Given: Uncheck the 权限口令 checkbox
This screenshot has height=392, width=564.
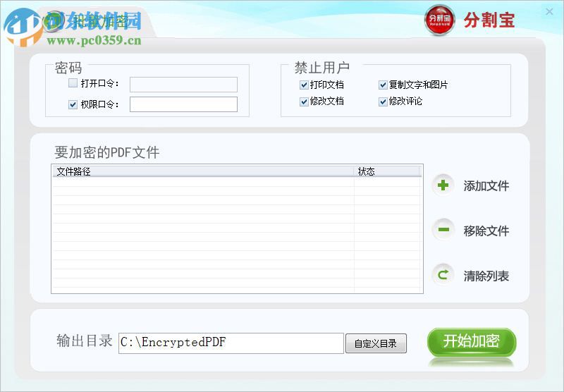Looking at the screenshot, I should 73,104.
